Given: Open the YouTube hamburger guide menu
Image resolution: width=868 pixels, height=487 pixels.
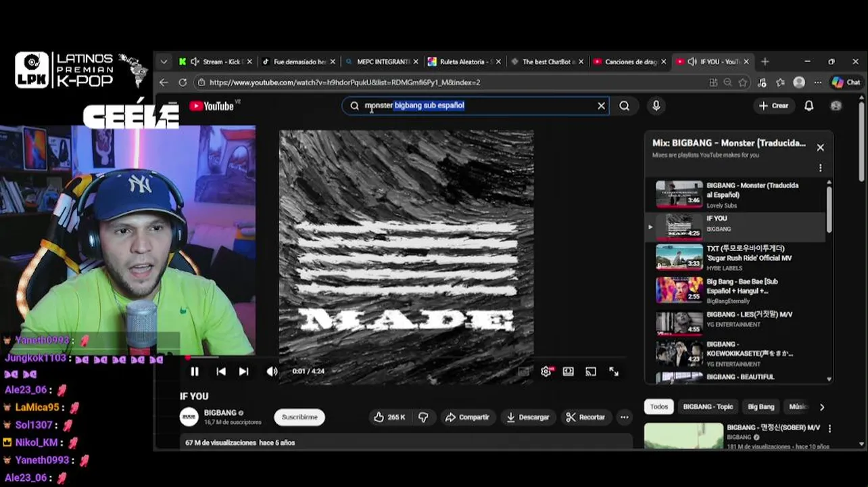Looking at the screenshot, I should 172,106.
